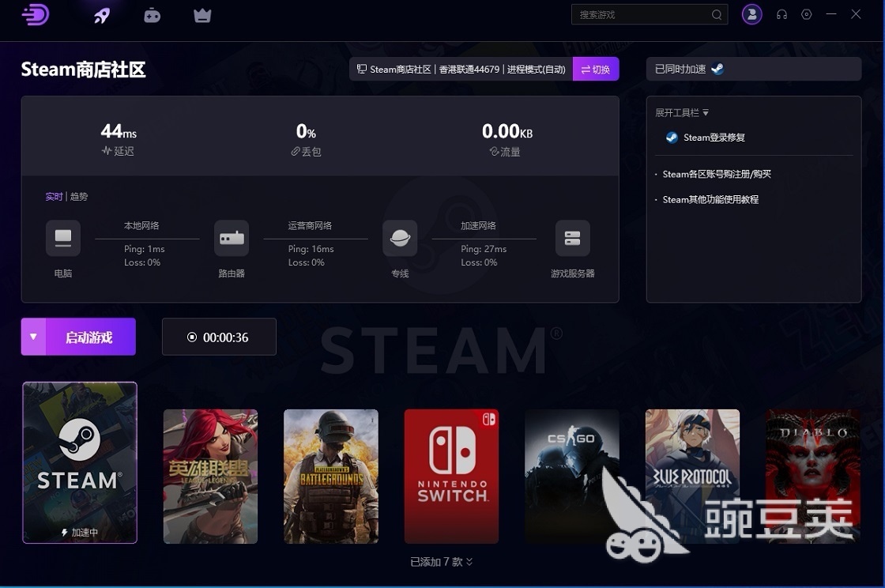The width and height of the screenshot is (885, 588).
Task: Click the 切换 node switch button
Action: (596, 69)
